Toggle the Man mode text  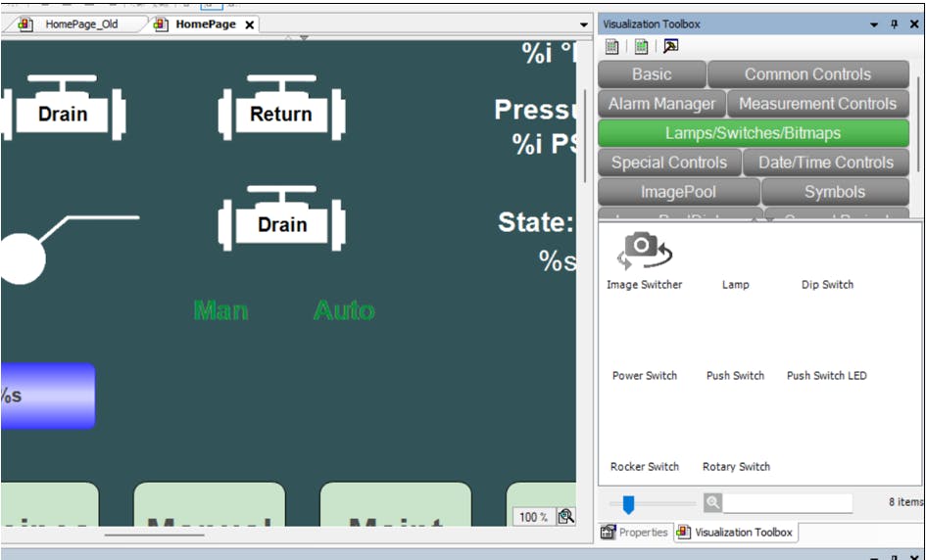coord(220,310)
